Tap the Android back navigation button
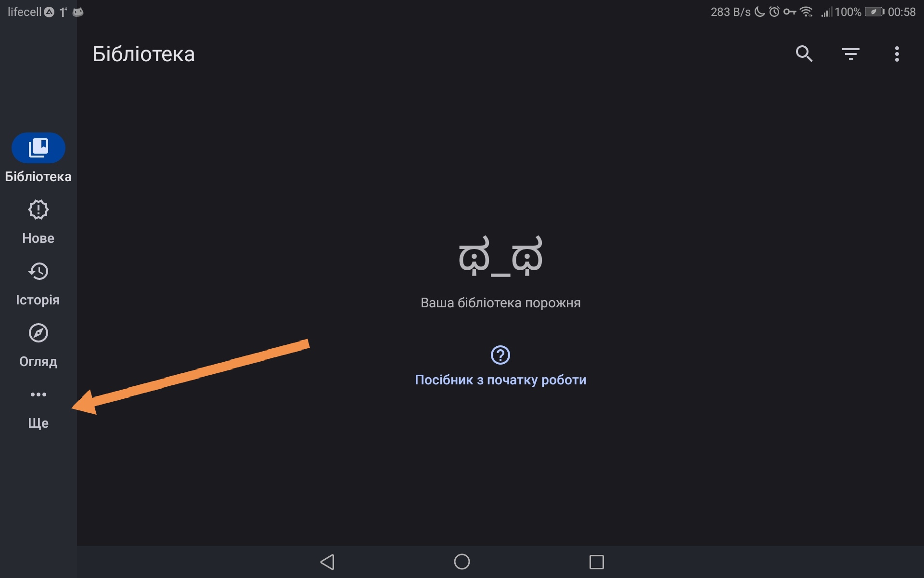 point(327,562)
